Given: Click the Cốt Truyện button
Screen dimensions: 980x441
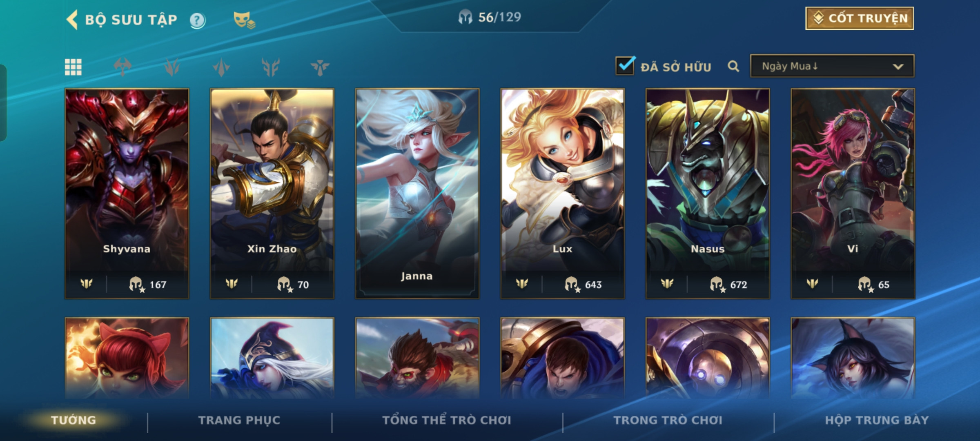Looking at the screenshot, I should pos(860,18).
